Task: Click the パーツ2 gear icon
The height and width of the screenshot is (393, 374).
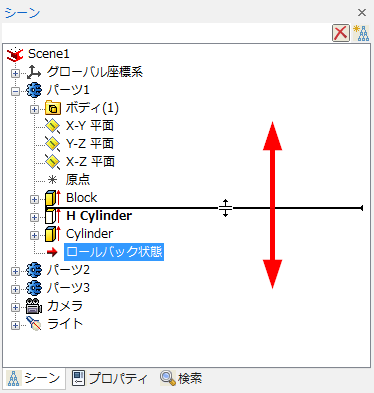Action: [x=34, y=270]
